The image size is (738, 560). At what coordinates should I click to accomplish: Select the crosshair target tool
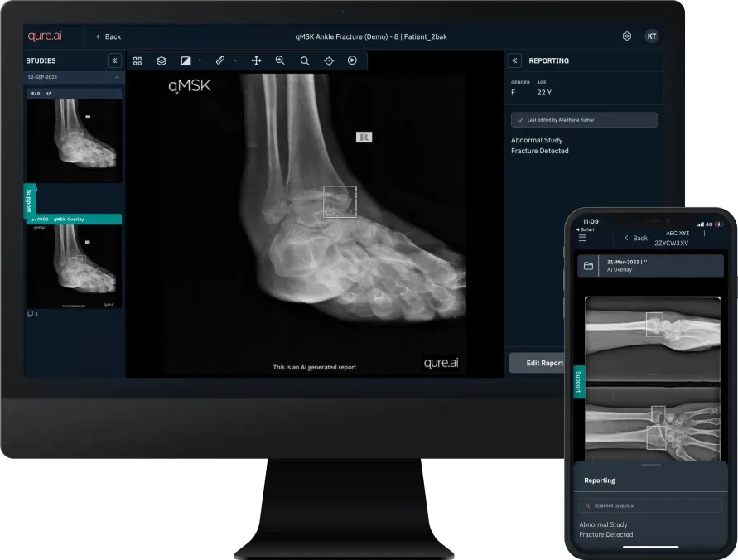coord(329,60)
